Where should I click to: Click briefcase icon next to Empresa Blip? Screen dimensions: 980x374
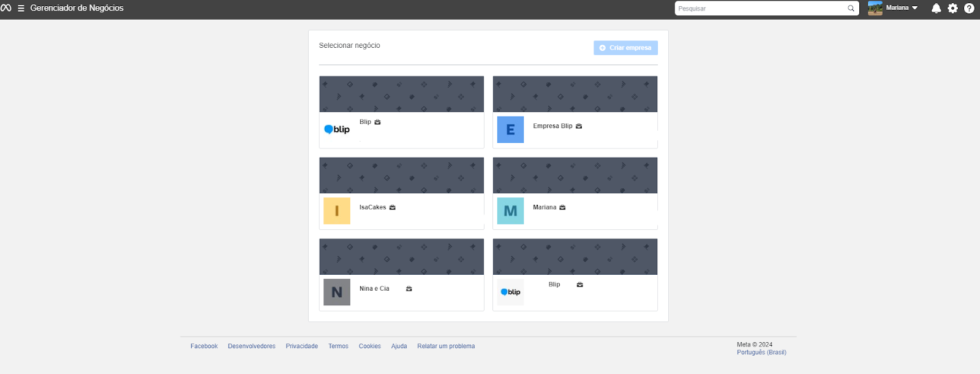tap(579, 126)
